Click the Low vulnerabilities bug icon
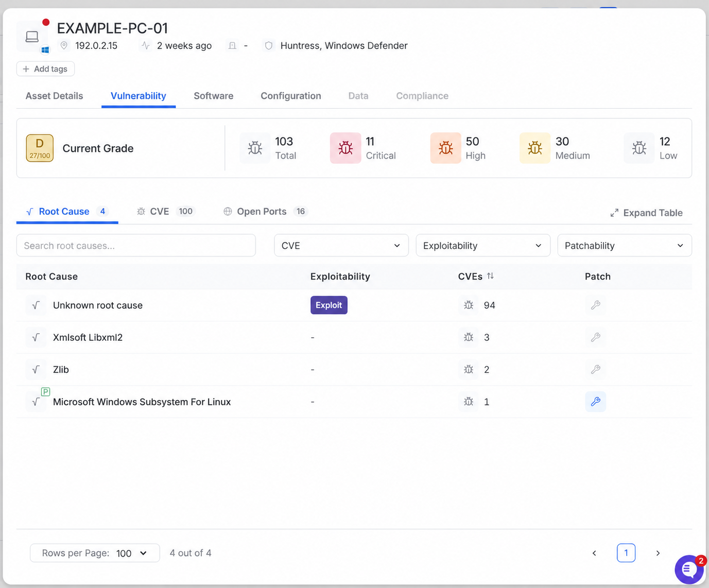 (639, 148)
